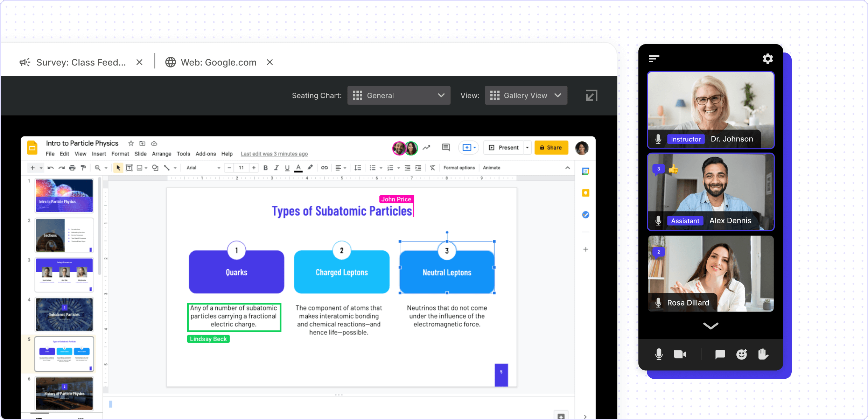This screenshot has width=868, height=420.
Task: Open the Arrange menu
Action: click(161, 154)
